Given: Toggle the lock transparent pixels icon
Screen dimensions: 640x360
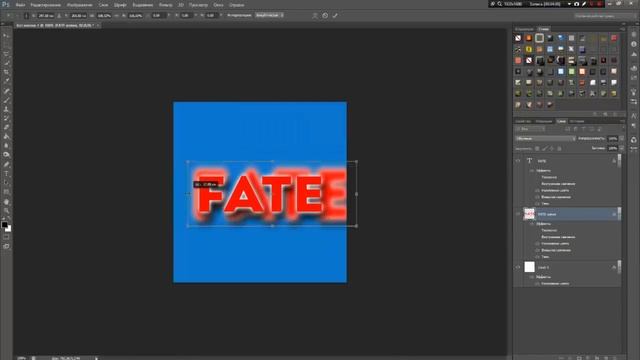Looking at the screenshot, I should (537, 149).
